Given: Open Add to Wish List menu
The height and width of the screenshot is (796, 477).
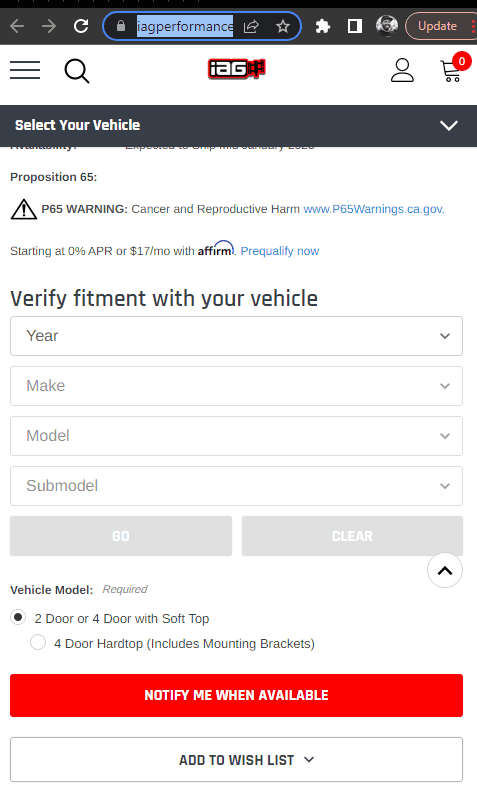Looking at the screenshot, I should 236,760.
